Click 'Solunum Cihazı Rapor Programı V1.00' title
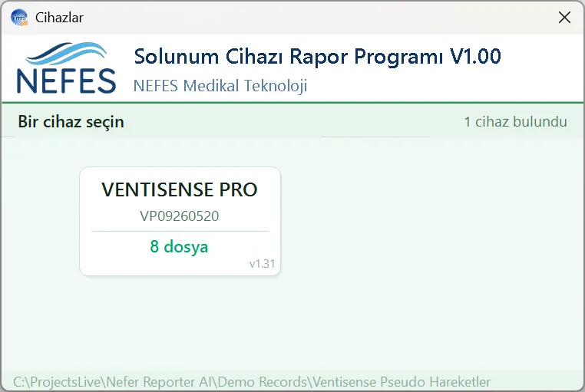Screen dimensions: 585x392 tap(317, 57)
